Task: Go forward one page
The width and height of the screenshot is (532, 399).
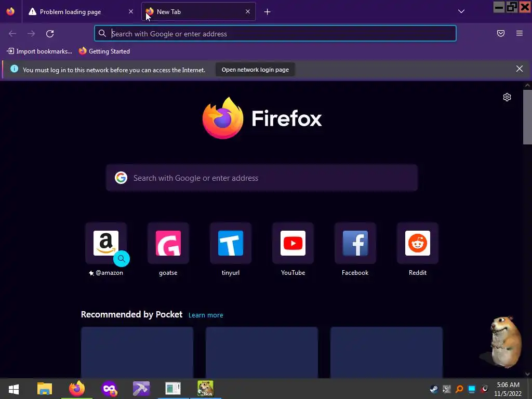Action: click(31, 34)
